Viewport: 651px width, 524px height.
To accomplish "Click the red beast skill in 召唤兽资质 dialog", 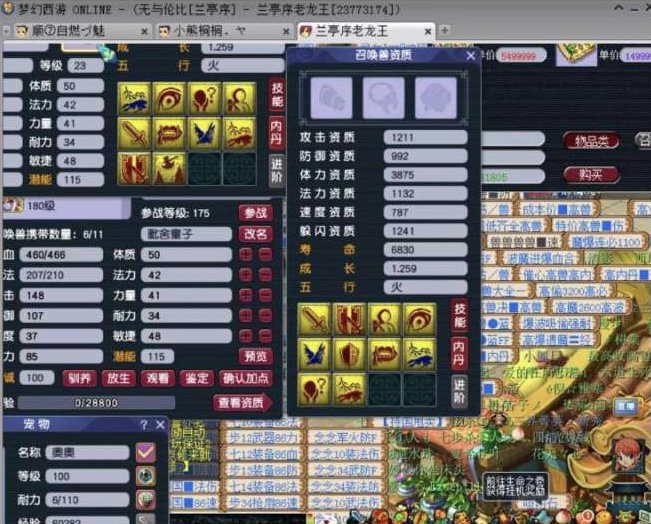I will pyautogui.click(x=350, y=389).
